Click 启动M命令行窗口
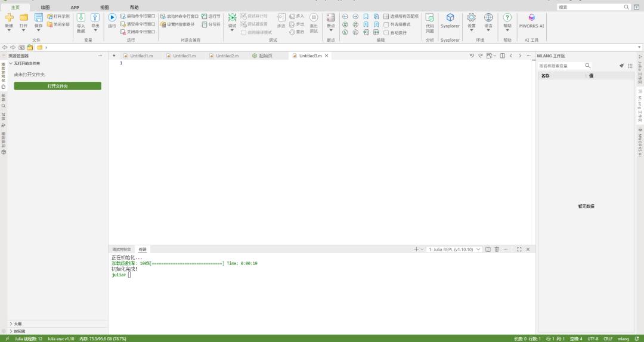 pyautogui.click(x=179, y=17)
